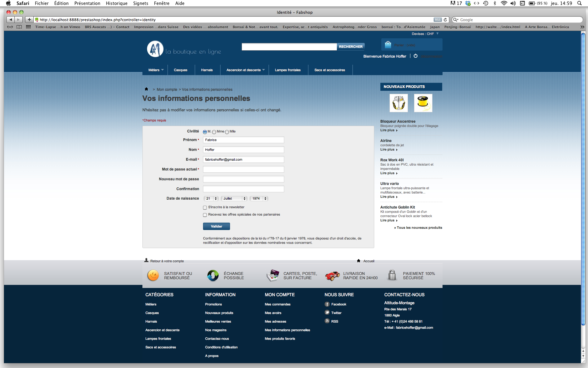
Task: Open the Facebook icon in footer
Action: [327, 304]
